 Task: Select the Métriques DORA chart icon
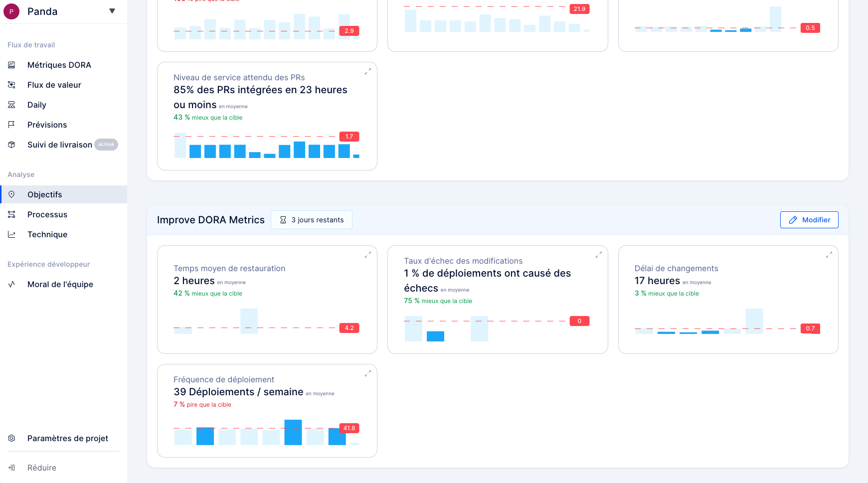click(12, 65)
